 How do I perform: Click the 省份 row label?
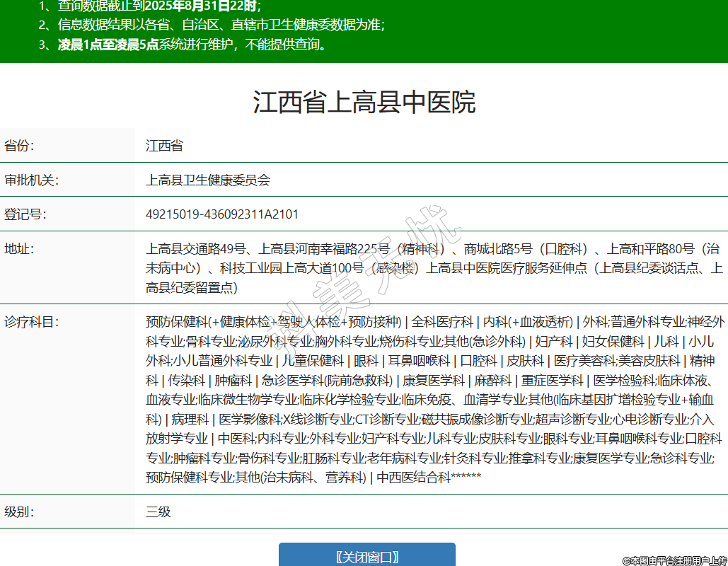[x=20, y=146]
